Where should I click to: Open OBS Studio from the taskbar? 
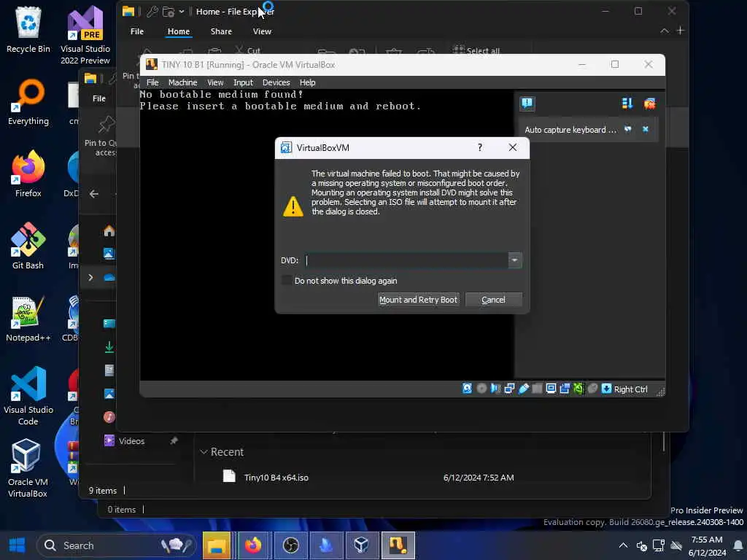pos(290,545)
